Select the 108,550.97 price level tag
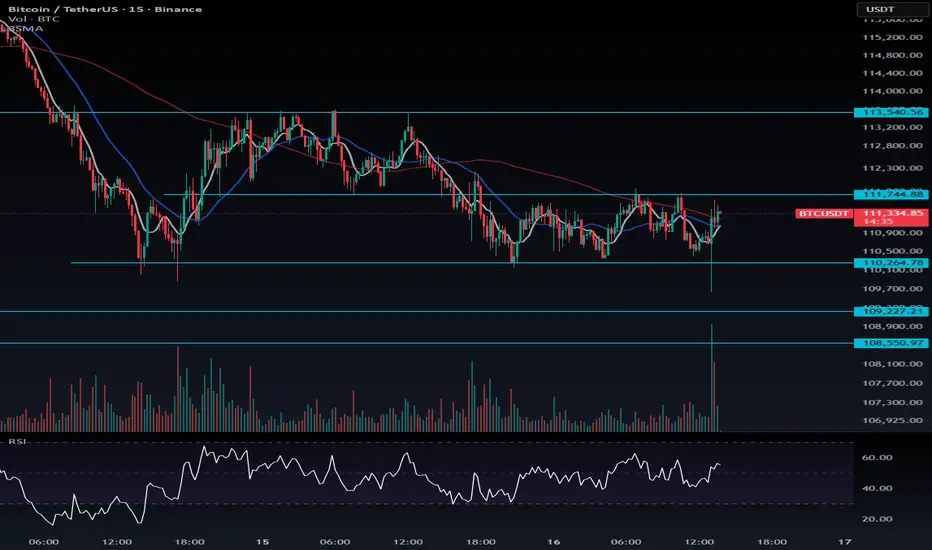 tap(890, 343)
